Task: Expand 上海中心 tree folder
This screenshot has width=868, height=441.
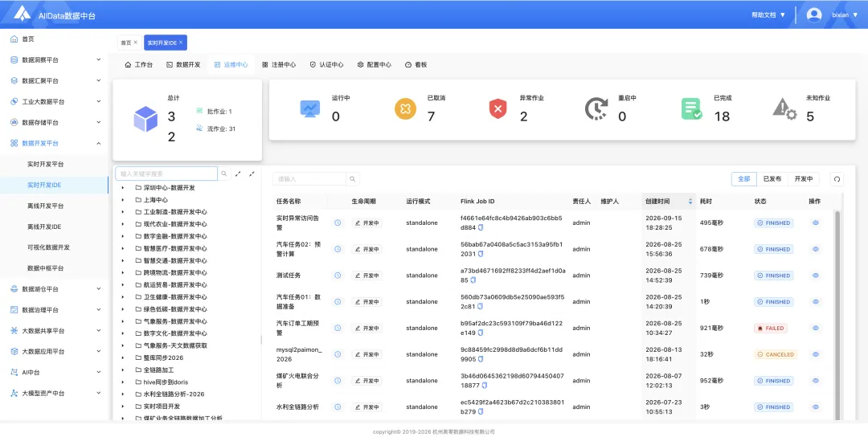Action: pyautogui.click(x=123, y=200)
